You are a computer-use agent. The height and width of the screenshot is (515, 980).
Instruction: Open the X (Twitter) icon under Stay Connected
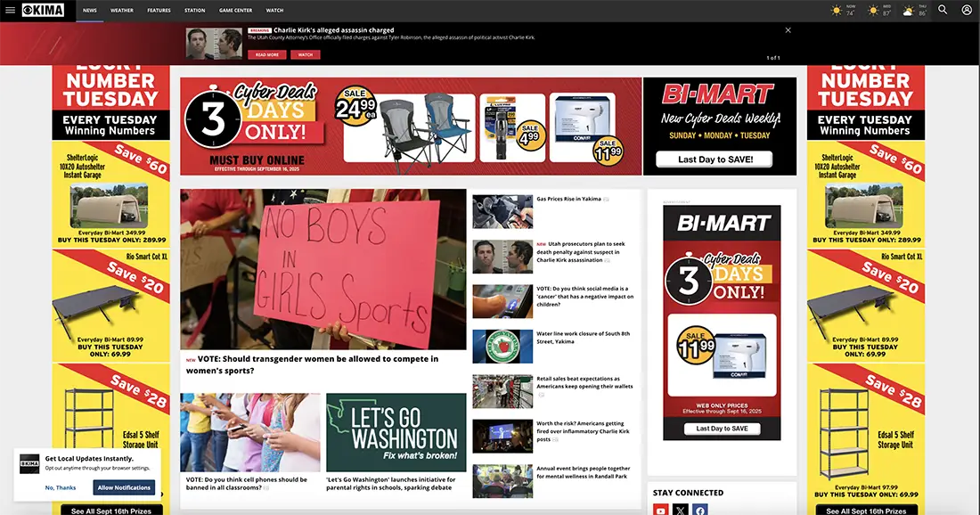pyautogui.click(x=681, y=510)
